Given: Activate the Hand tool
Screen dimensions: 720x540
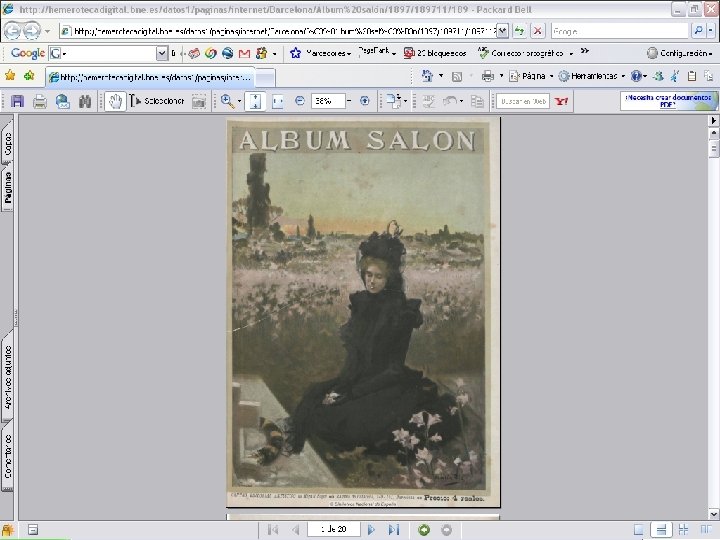Looking at the screenshot, I should [115, 101].
